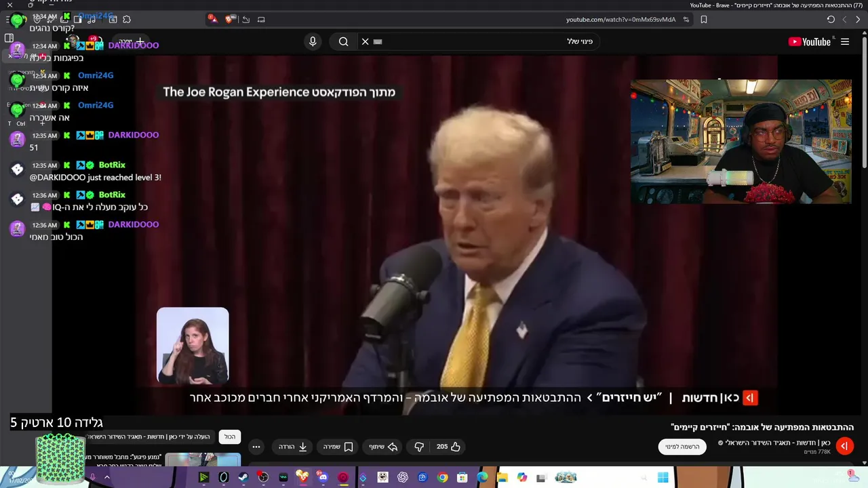Screen dimensions: 868x488
Task: Open כאן | חדשות channel name link
Action: pos(777,443)
